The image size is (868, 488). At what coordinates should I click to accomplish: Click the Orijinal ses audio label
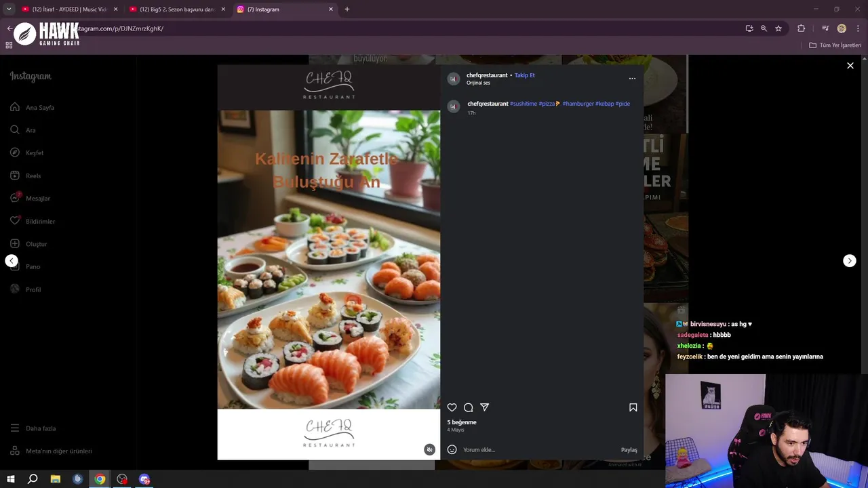tap(478, 83)
